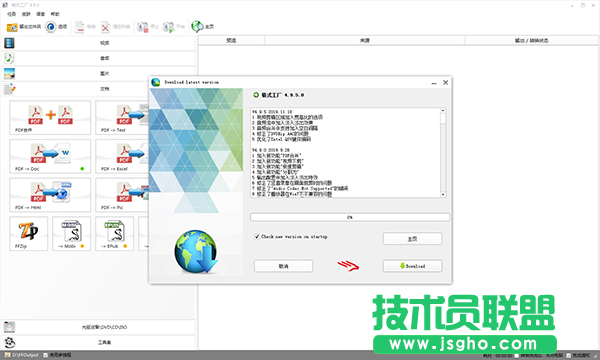Expand the 光驱设备 DVD\CD\ISO category
Viewport: 600px width, 360px height.
tap(99, 327)
